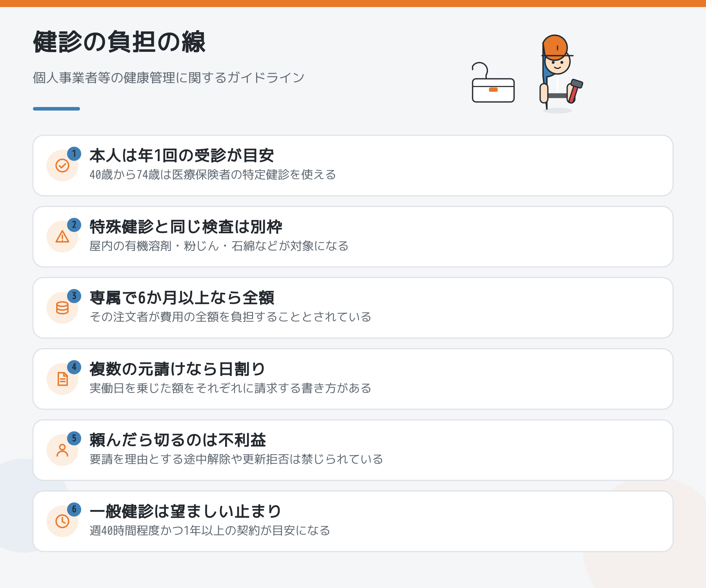The width and height of the screenshot is (706, 588).
Task: Click the page title 健診の負担の線
Action: pyautogui.click(x=119, y=42)
